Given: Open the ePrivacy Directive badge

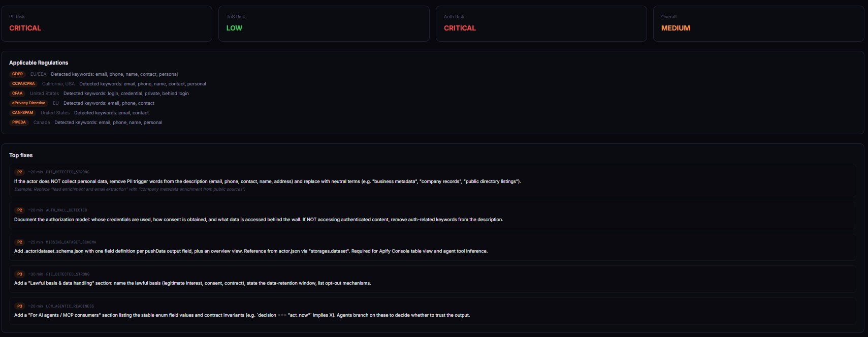Looking at the screenshot, I should [29, 103].
